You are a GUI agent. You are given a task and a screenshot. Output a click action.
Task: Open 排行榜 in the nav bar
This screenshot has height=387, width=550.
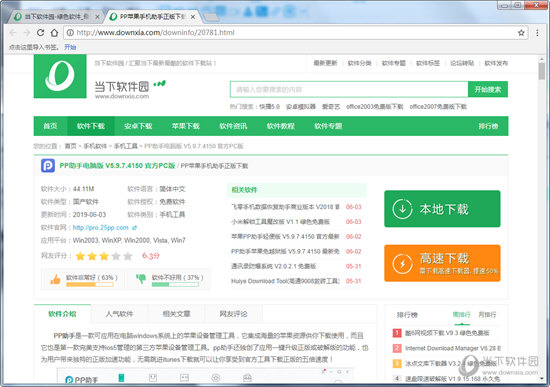coord(488,126)
